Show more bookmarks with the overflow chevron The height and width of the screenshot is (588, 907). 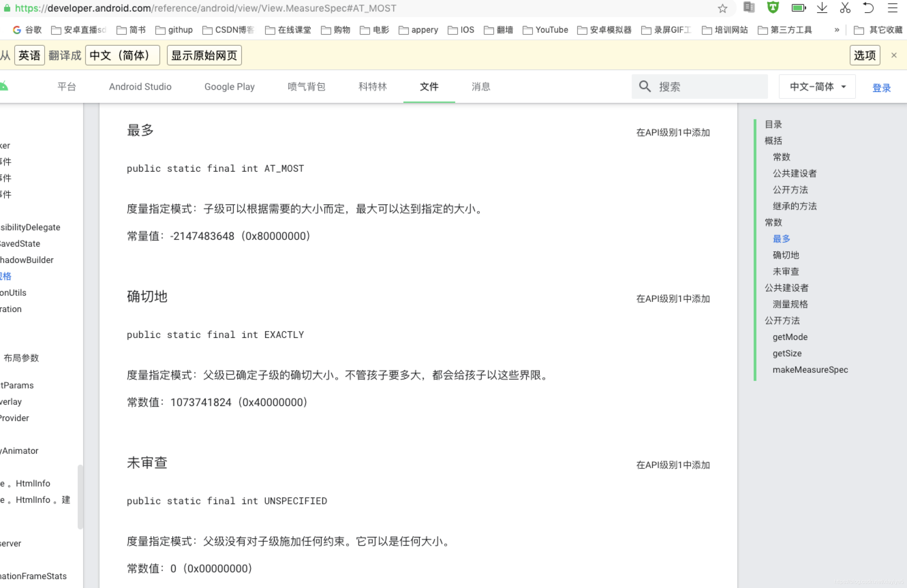(x=836, y=30)
